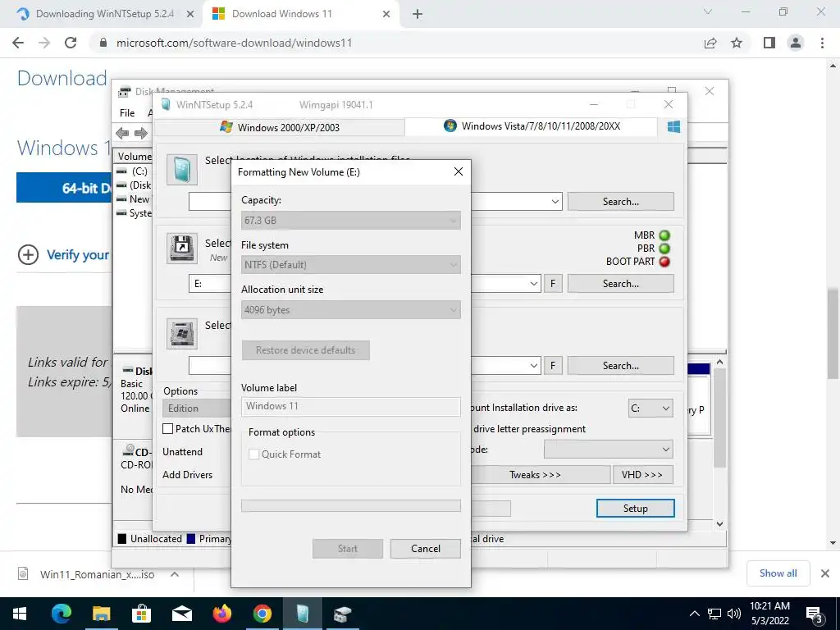Share this page icon in Chrome
The image size is (840, 630).
pyautogui.click(x=710, y=43)
